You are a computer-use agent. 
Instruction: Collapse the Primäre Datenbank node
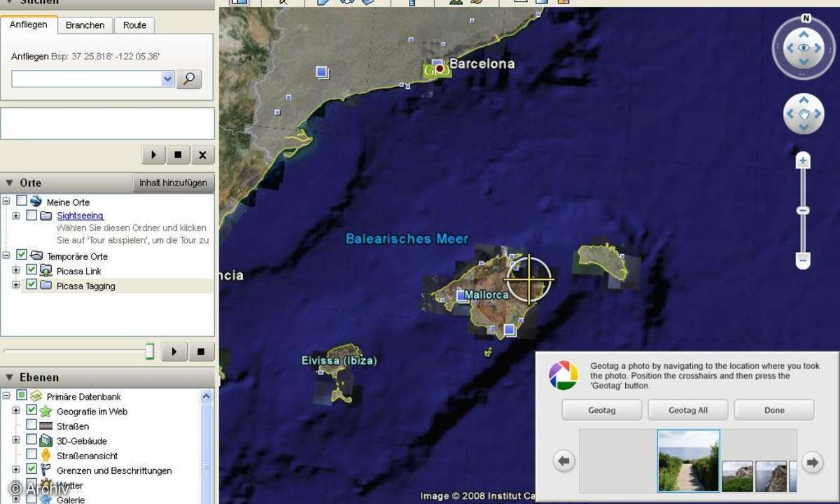(6, 396)
